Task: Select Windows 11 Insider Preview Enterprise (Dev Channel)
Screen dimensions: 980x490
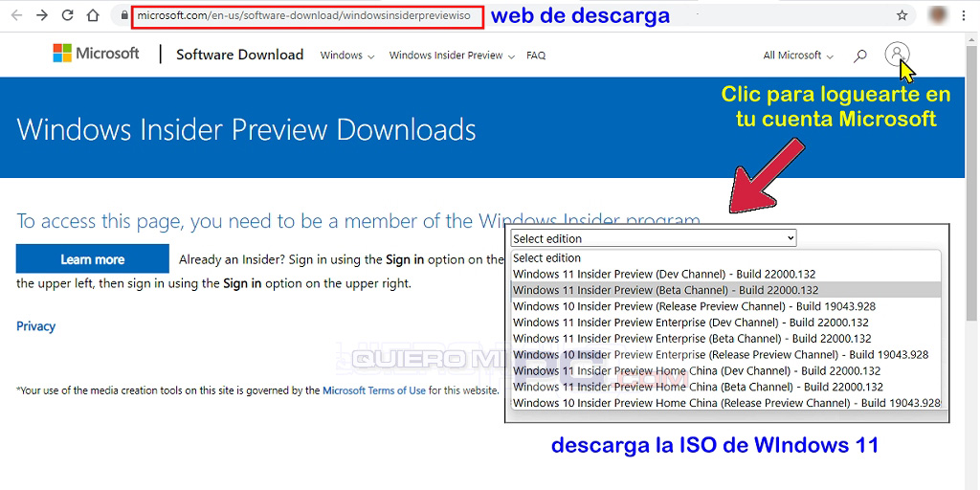Action: pos(725,323)
